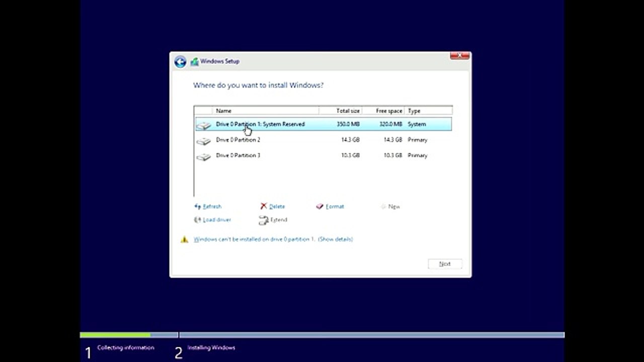Select Drive 0 Partition 1: System Reserved

pos(324,124)
